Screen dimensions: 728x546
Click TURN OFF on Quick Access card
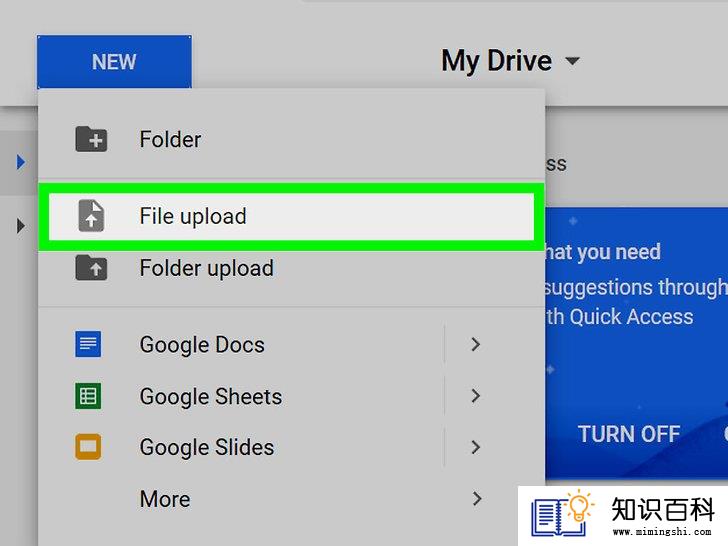(629, 435)
